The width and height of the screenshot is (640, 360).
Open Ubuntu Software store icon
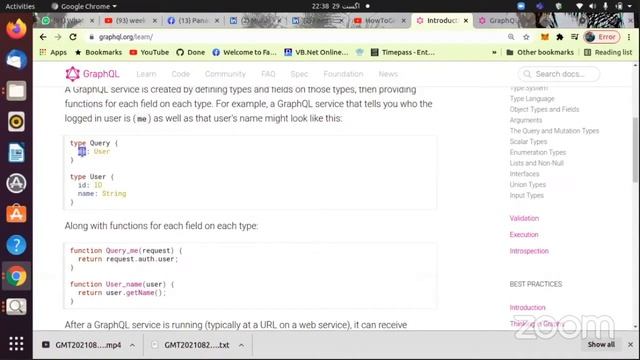coord(16,214)
